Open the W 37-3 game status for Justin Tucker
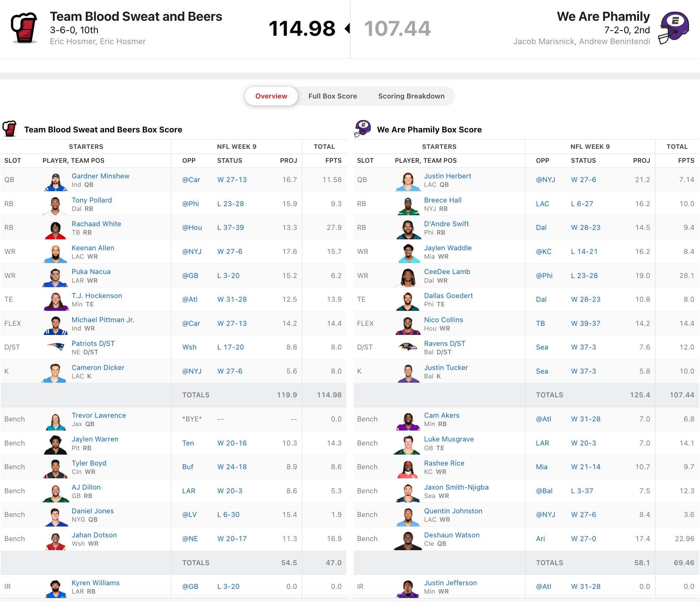This screenshot has height=602, width=700. coord(583,371)
